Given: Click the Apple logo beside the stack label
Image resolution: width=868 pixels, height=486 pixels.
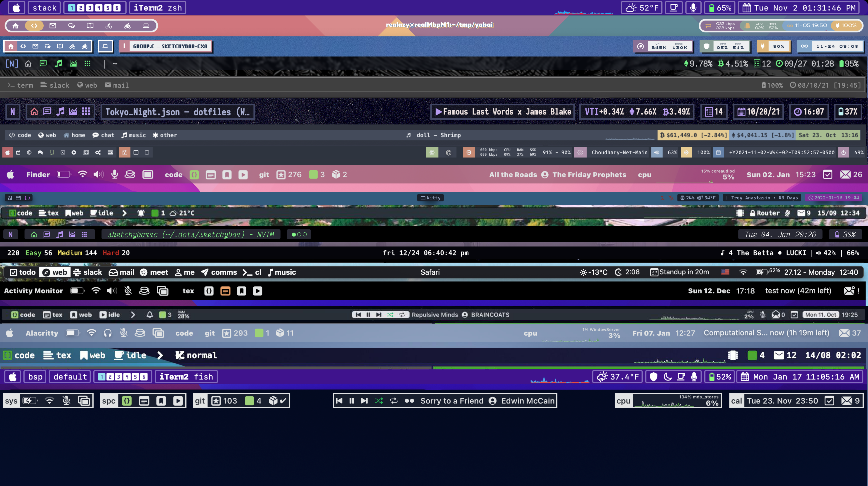Looking at the screenshot, I should click(x=17, y=8).
